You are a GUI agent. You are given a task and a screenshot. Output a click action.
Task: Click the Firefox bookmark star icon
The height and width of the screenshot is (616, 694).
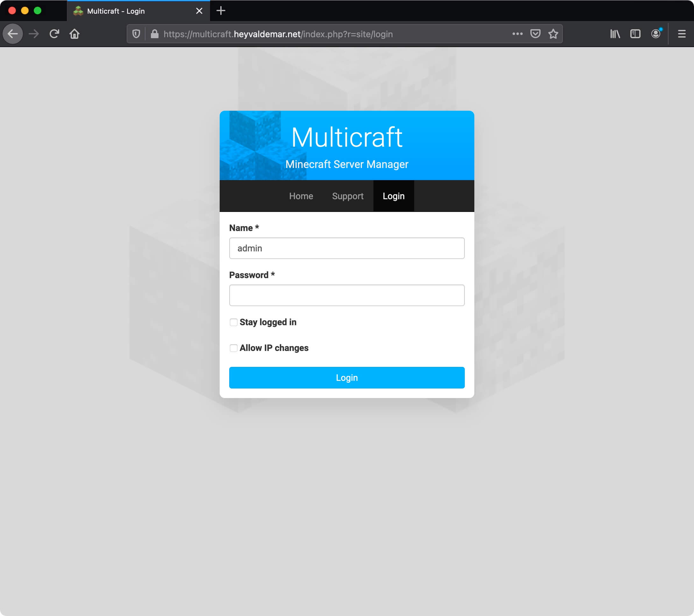(x=553, y=33)
